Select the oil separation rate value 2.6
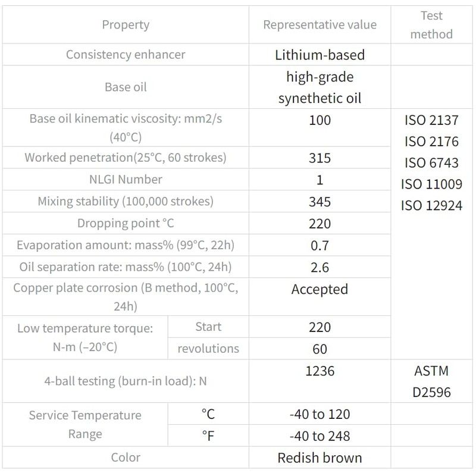The image size is (476, 476). [x=320, y=267]
